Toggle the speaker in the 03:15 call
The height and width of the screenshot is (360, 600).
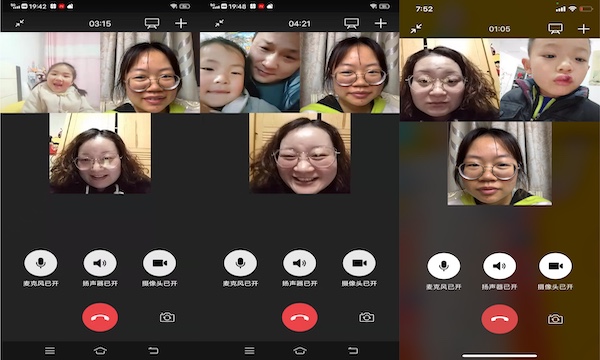[100, 263]
